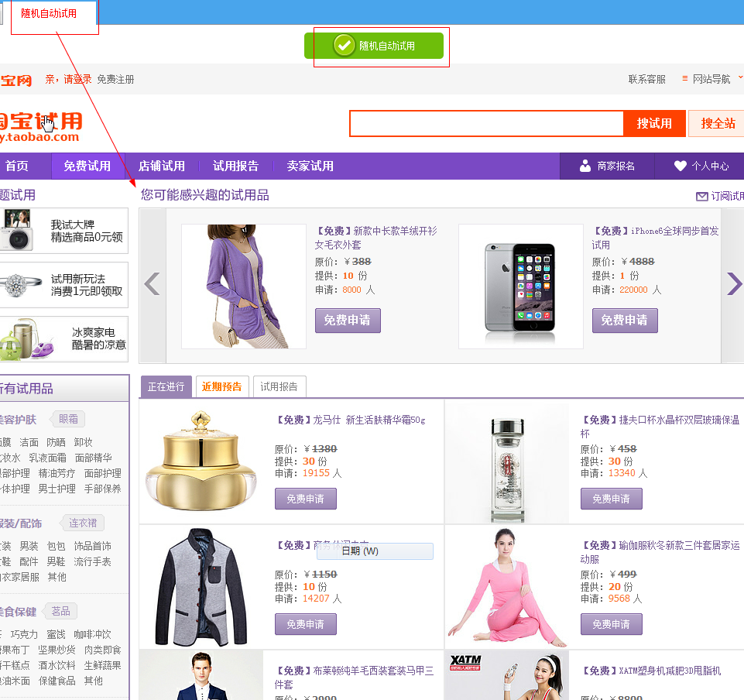Image resolution: width=744 pixels, height=700 pixels.
Task: Open the 龙马仕 新生活肤精华霜50g link
Action: (x=351, y=420)
